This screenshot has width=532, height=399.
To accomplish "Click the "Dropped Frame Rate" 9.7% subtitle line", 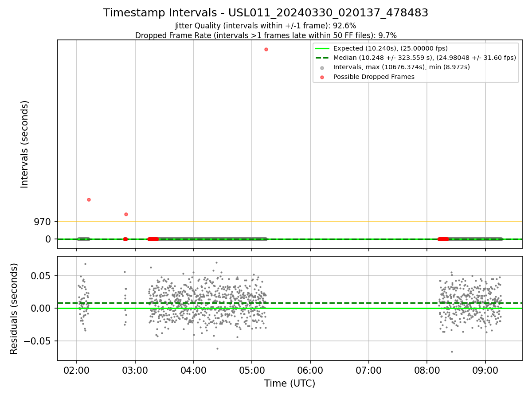I will 266,35.
